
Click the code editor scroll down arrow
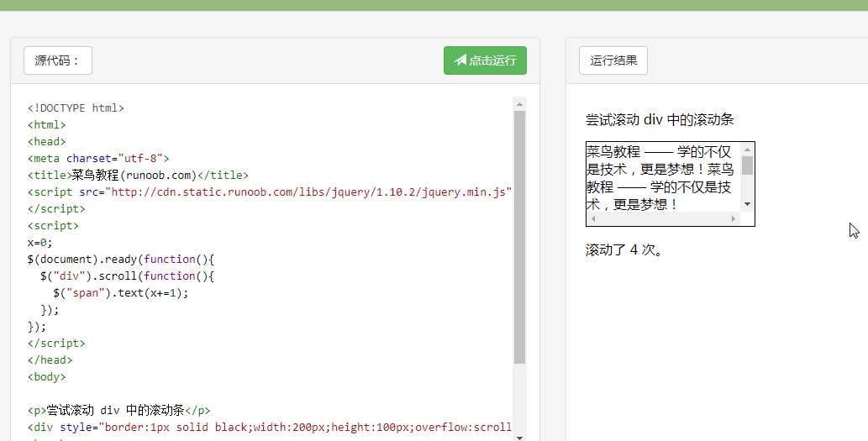pyautogui.click(x=519, y=437)
